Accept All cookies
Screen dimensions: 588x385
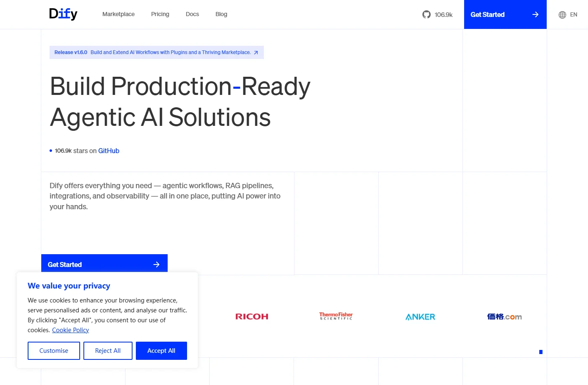[x=161, y=351]
